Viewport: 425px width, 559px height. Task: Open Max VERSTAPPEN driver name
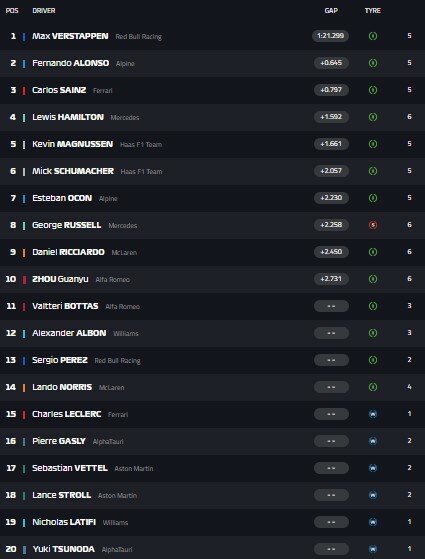coord(70,36)
